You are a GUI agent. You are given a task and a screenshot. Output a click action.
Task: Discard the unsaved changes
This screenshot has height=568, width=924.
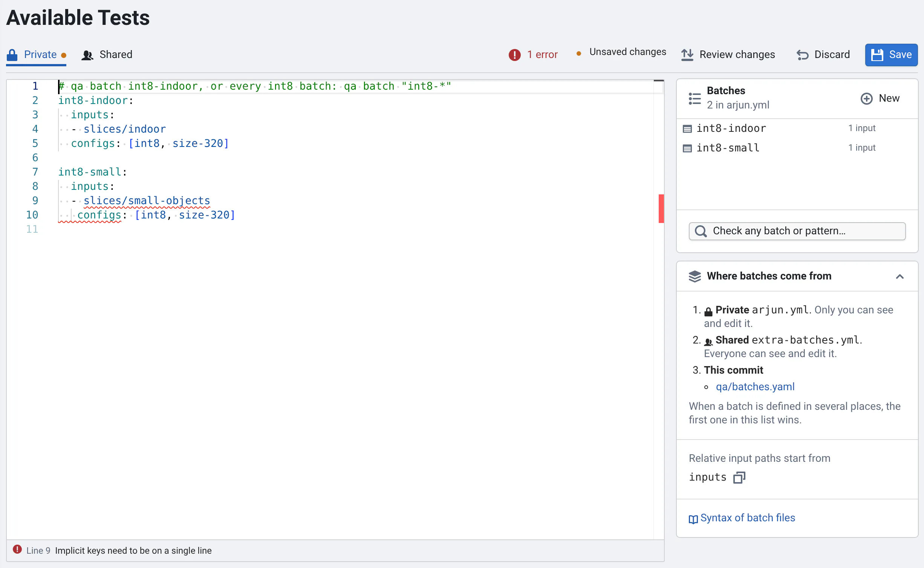[x=823, y=55]
